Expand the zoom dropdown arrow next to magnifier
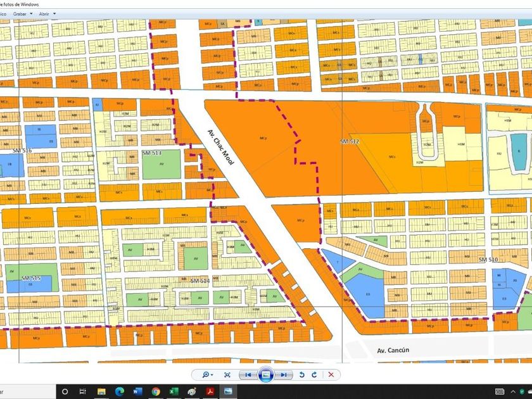 pyautogui.click(x=212, y=375)
